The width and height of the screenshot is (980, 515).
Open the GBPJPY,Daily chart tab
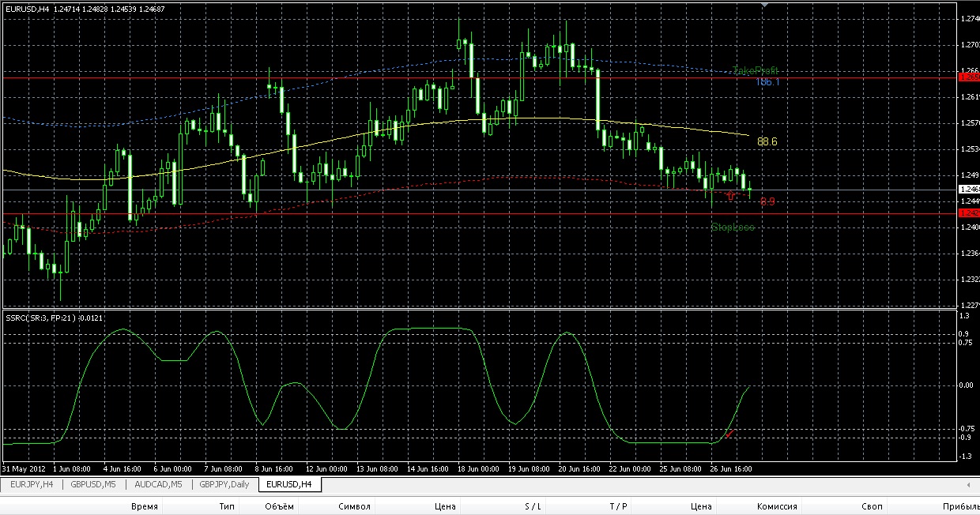[224, 484]
